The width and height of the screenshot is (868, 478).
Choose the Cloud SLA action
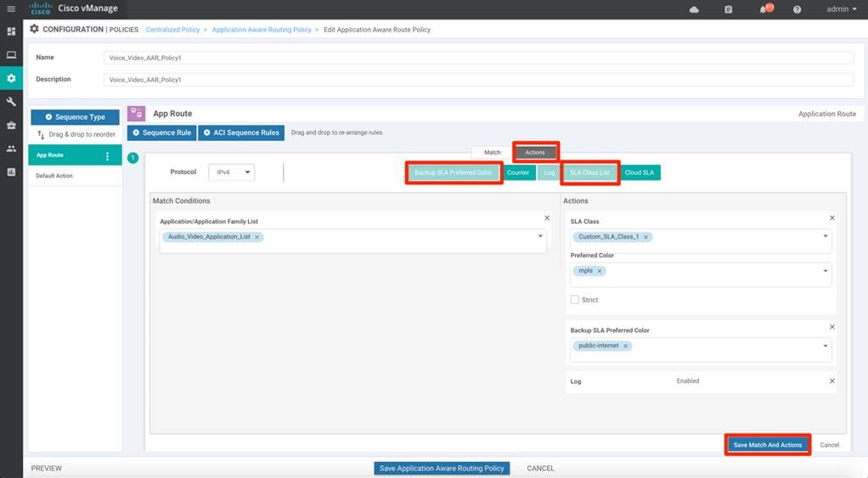[x=640, y=172]
